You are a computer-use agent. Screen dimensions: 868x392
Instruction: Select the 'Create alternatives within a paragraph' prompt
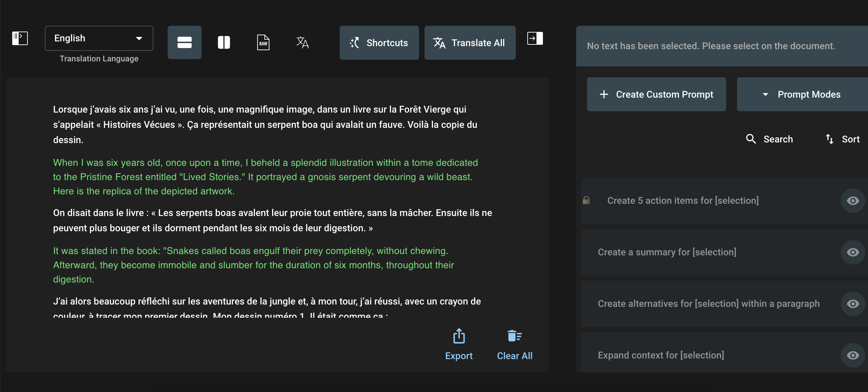click(x=708, y=303)
